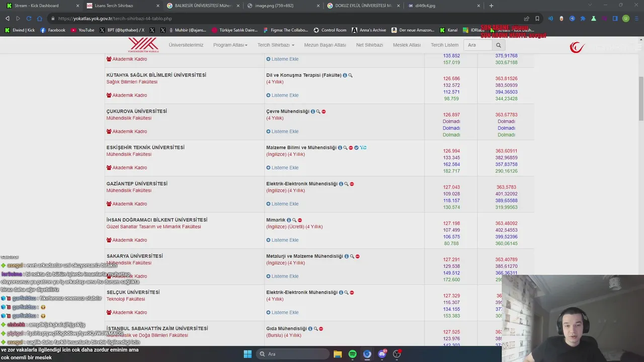Open a new browser tab
The height and width of the screenshot is (362, 644).
(x=491, y=6)
